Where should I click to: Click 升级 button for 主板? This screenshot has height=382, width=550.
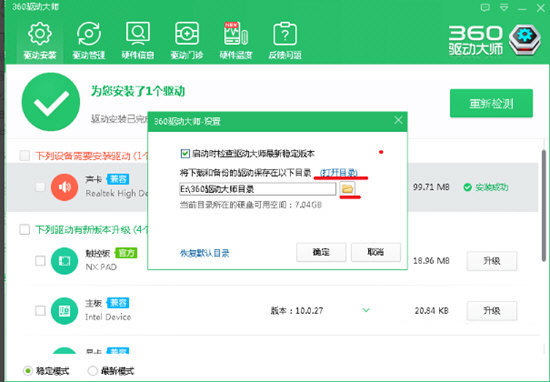pyautogui.click(x=491, y=310)
